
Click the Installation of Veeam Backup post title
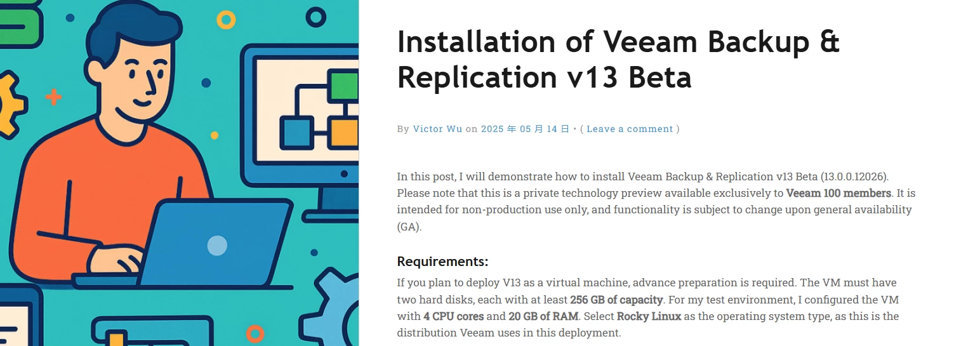point(618,59)
